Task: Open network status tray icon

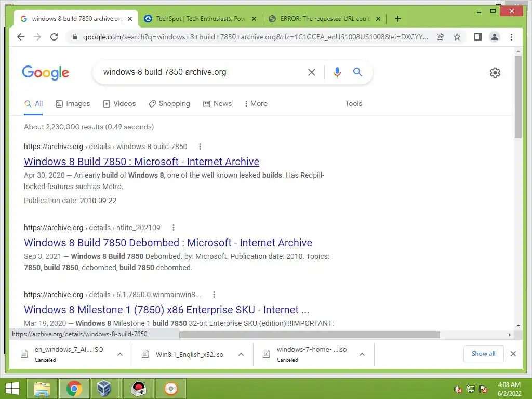Action: pyautogui.click(x=470, y=389)
